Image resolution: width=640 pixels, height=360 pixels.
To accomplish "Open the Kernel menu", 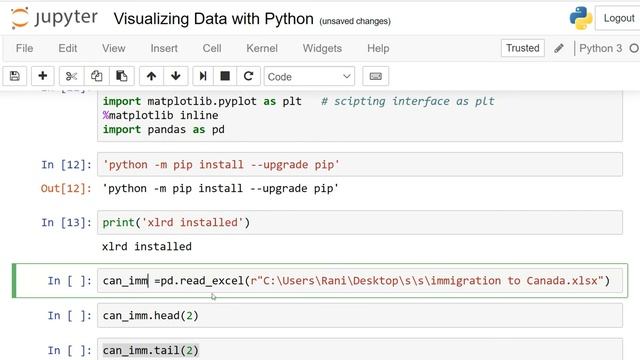I will click(262, 49).
